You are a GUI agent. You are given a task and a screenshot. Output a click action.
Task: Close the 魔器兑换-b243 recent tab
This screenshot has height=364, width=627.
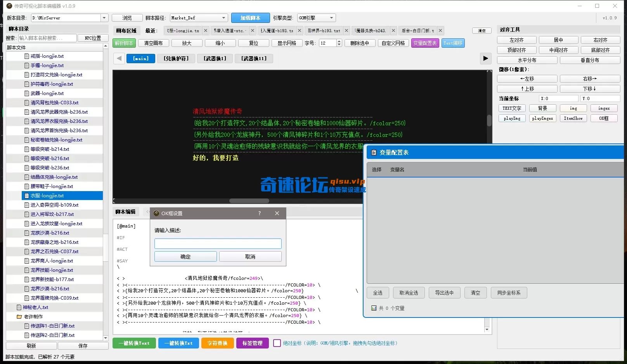393,31
